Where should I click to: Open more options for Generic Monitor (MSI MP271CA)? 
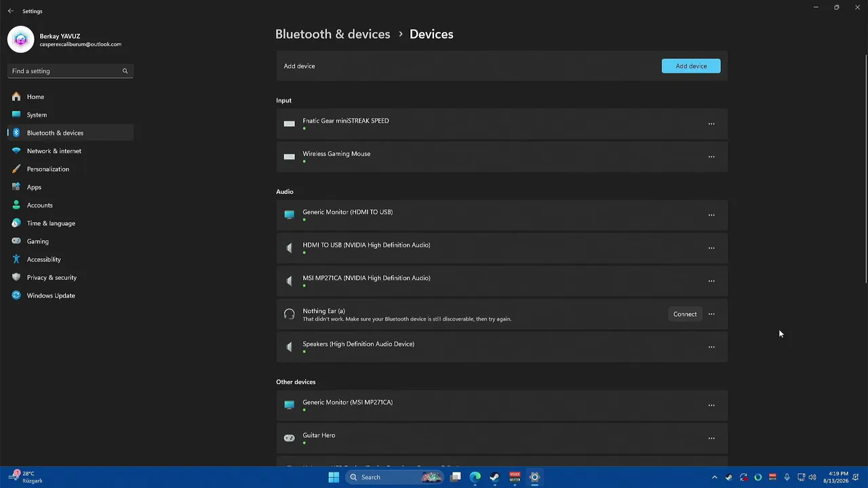711,405
